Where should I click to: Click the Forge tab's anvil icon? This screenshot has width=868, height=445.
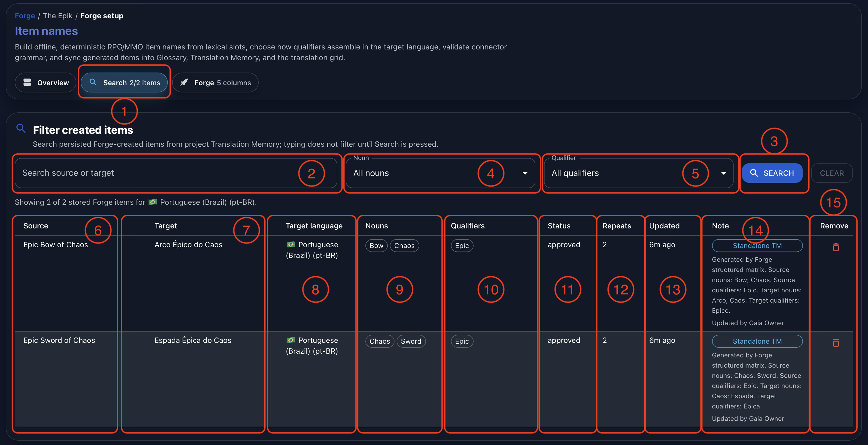coord(184,82)
